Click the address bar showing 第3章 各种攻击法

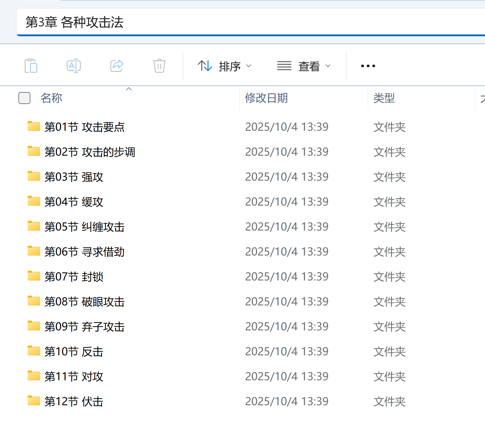pos(238,22)
